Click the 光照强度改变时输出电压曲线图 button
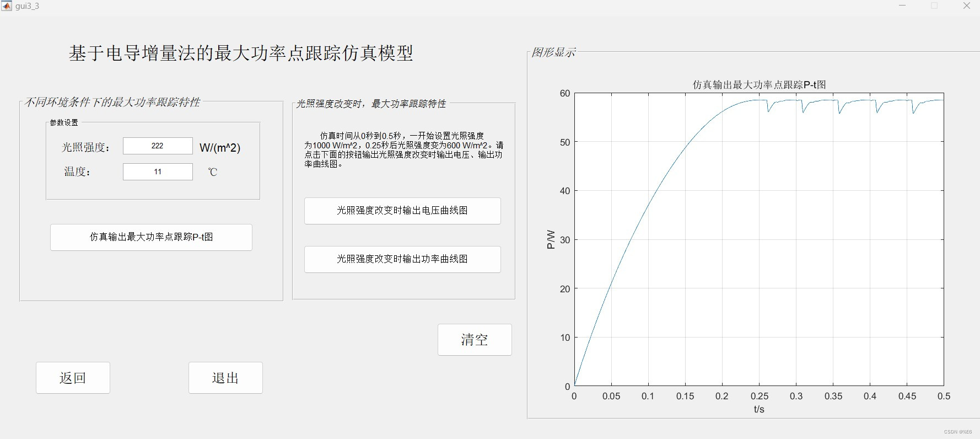 click(x=402, y=211)
